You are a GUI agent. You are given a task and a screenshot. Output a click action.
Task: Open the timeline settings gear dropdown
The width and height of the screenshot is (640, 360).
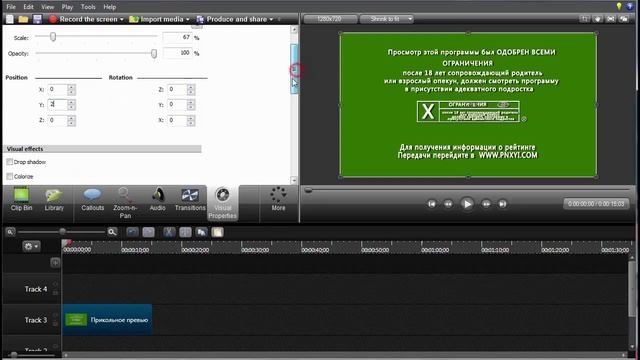tap(31, 246)
